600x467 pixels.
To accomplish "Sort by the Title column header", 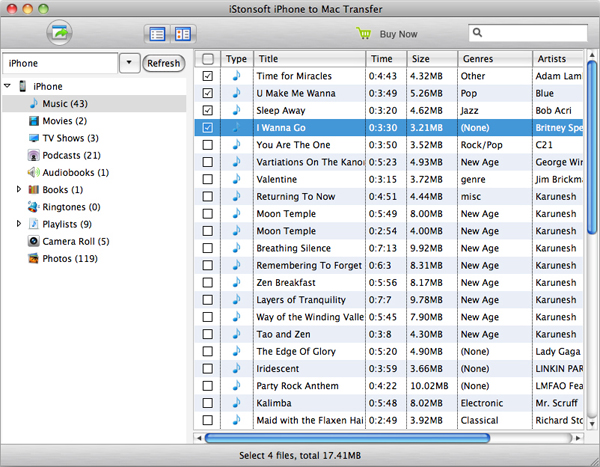I will pos(308,59).
